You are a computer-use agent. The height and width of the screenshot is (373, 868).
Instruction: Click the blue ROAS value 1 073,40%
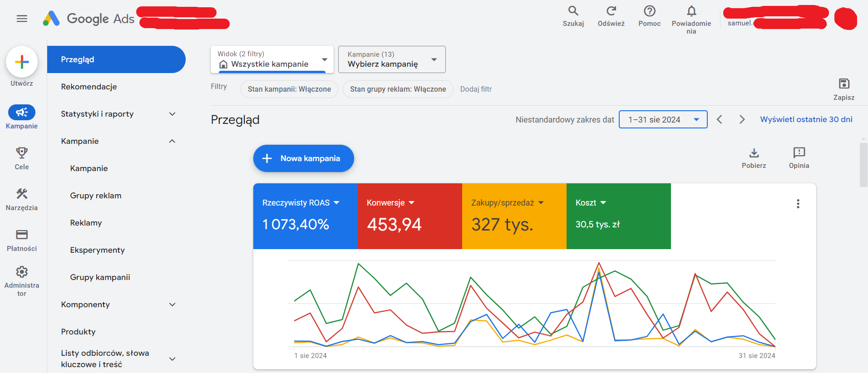(x=296, y=224)
